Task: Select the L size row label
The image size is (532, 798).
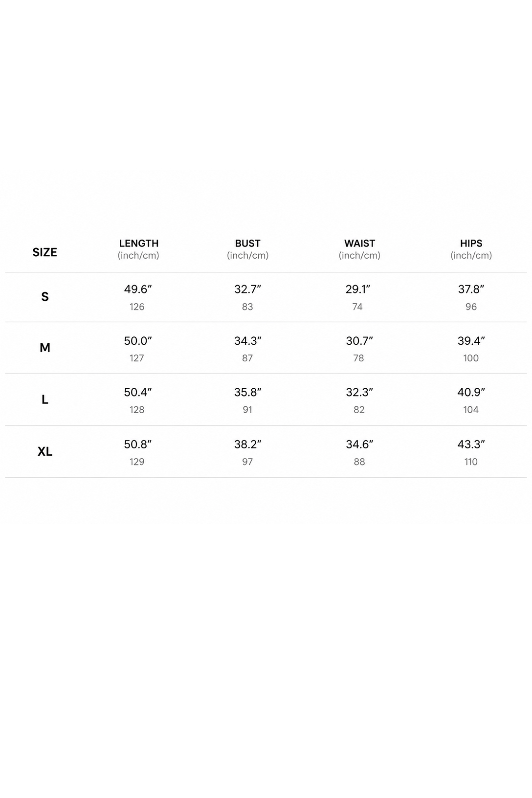Action: (45, 399)
